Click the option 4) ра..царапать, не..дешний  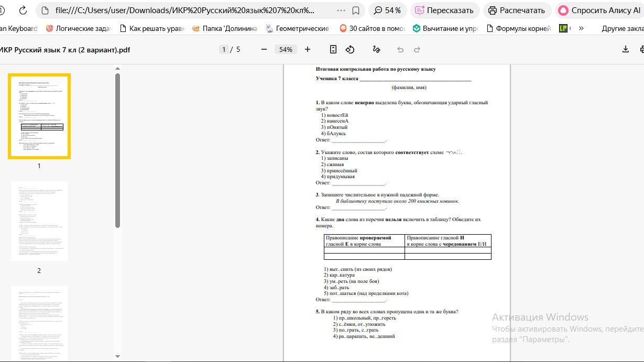(x=364, y=336)
